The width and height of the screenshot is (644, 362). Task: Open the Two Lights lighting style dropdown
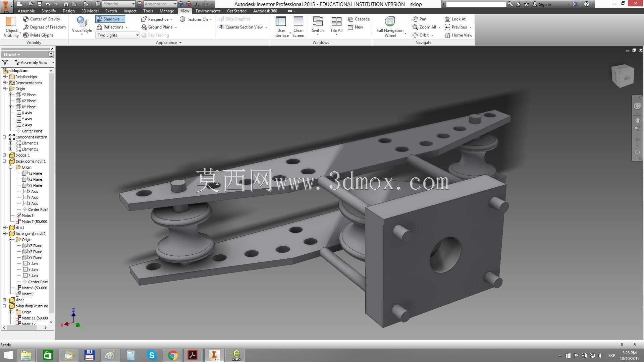point(117,35)
